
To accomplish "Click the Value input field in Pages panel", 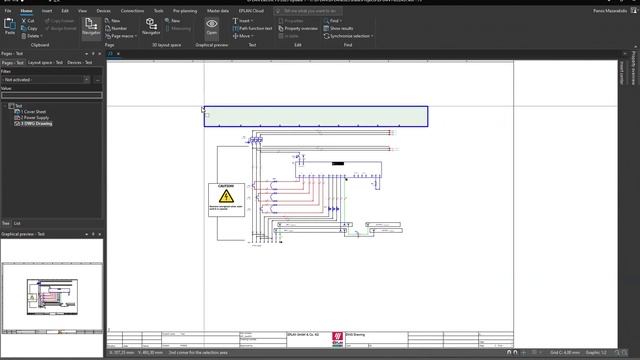I will (x=51, y=95).
